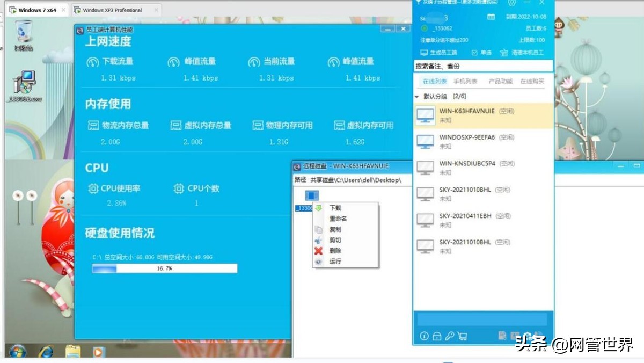Click the disk usage progress bar at 16.7%
The height and width of the screenshot is (363, 644).
coord(165,268)
